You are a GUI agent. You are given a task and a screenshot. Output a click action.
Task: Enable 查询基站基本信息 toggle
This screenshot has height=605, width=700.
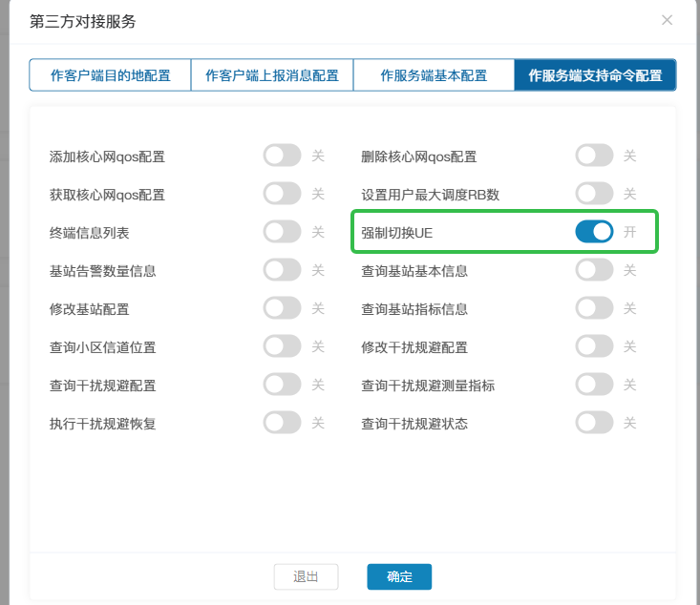594,270
